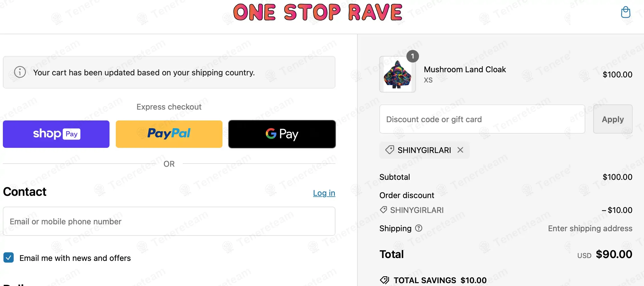
Task: Click the item quantity badge on cloak
Action: pyautogui.click(x=412, y=56)
